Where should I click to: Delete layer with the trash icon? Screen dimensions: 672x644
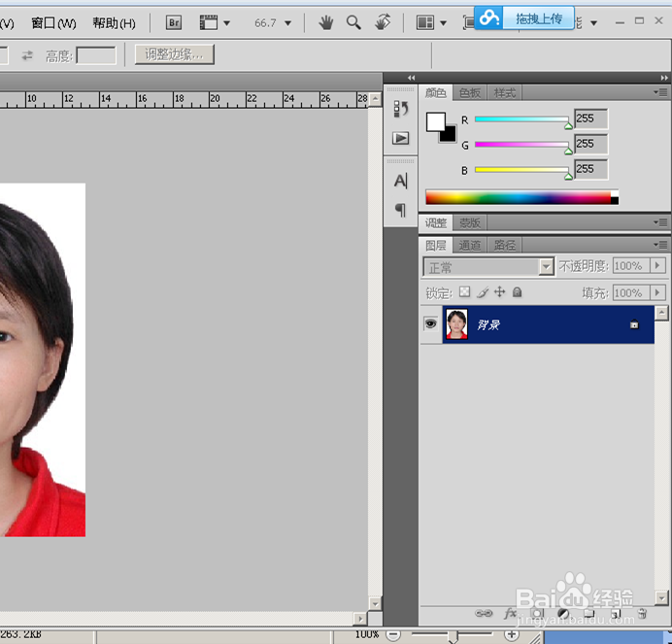pyautogui.click(x=642, y=614)
